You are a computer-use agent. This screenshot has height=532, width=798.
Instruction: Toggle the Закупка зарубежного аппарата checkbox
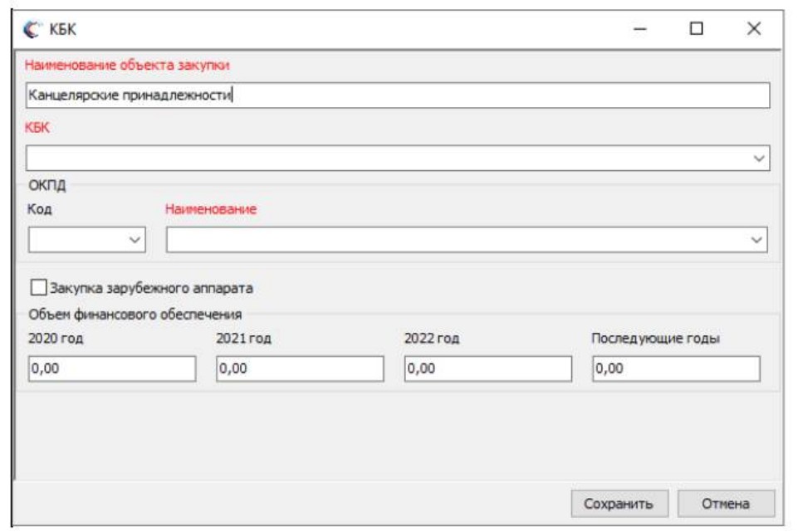click(x=37, y=289)
